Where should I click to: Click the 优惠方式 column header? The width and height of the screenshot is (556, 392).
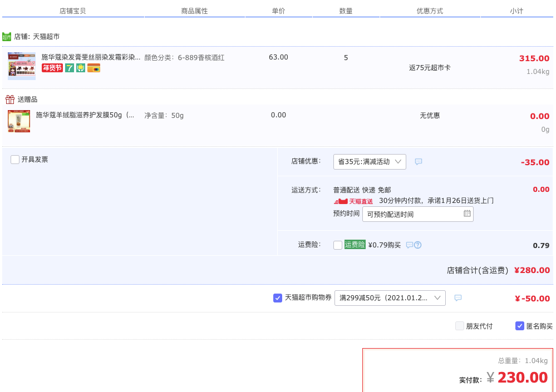tap(430, 11)
